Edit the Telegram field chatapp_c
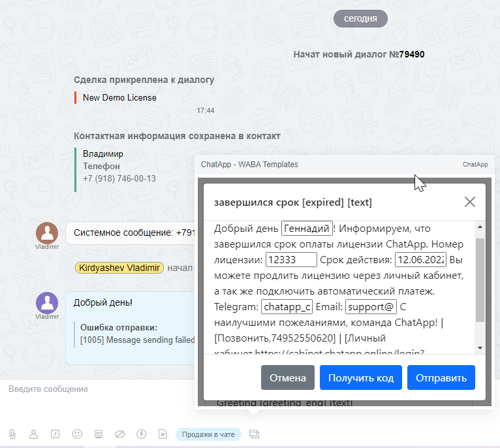 click(x=287, y=307)
